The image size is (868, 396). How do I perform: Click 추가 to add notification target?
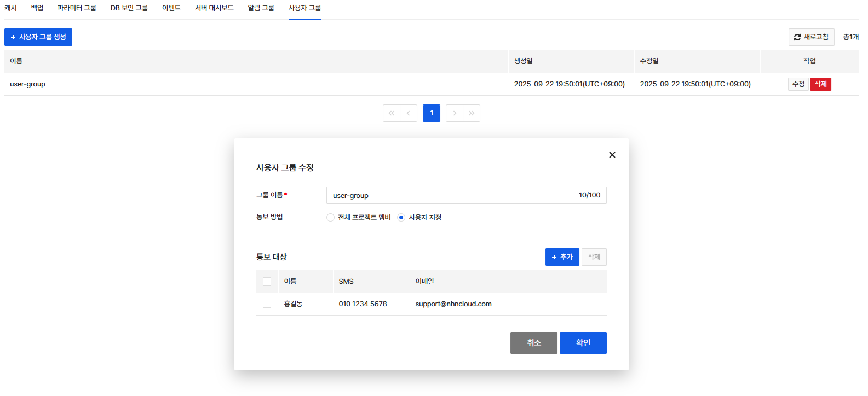point(562,257)
